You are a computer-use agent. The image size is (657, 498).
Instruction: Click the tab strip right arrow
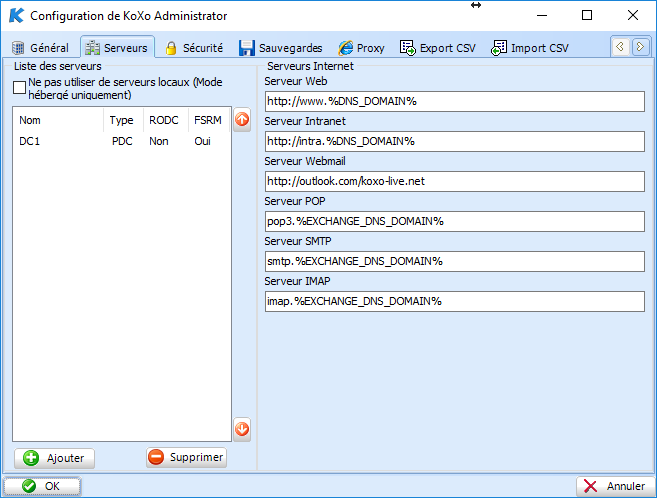pyautogui.click(x=640, y=46)
